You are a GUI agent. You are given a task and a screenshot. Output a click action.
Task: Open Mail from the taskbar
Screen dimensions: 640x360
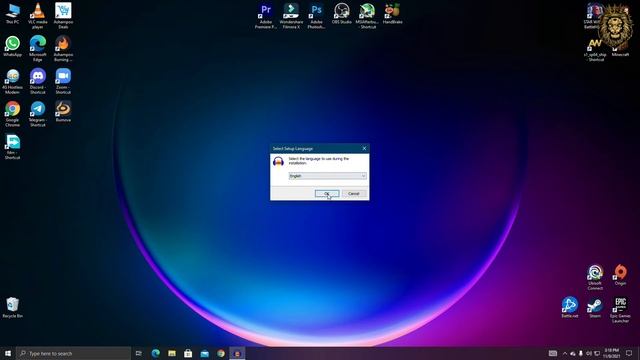(x=204, y=353)
